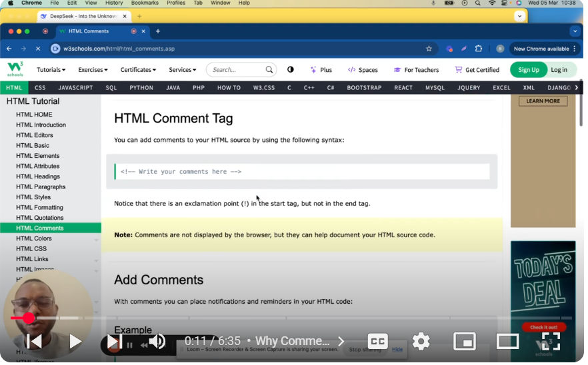The image size is (588, 365).
Task: Open Chrome extensions puzzle icon
Action: pyautogui.click(x=478, y=49)
